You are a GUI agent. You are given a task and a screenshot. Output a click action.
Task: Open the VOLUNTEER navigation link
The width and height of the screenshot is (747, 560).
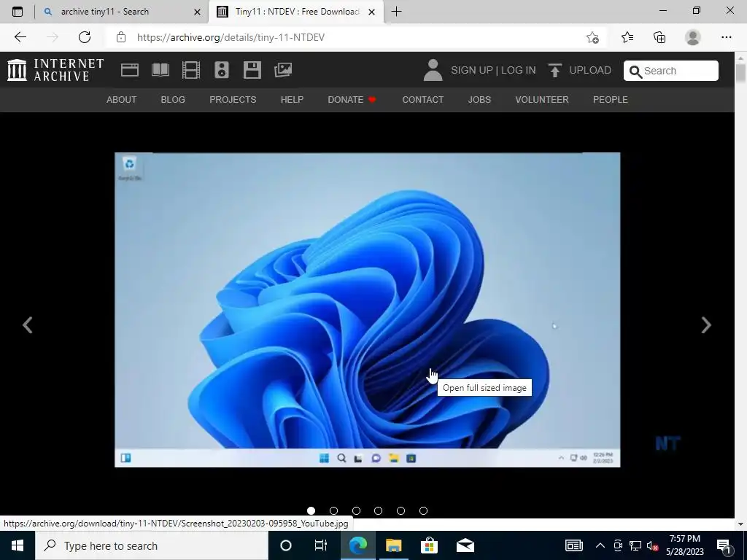coord(542,99)
